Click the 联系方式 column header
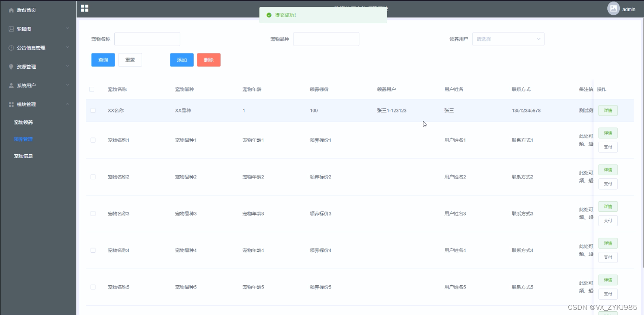Viewport: 644px width, 315px height. (x=521, y=89)
